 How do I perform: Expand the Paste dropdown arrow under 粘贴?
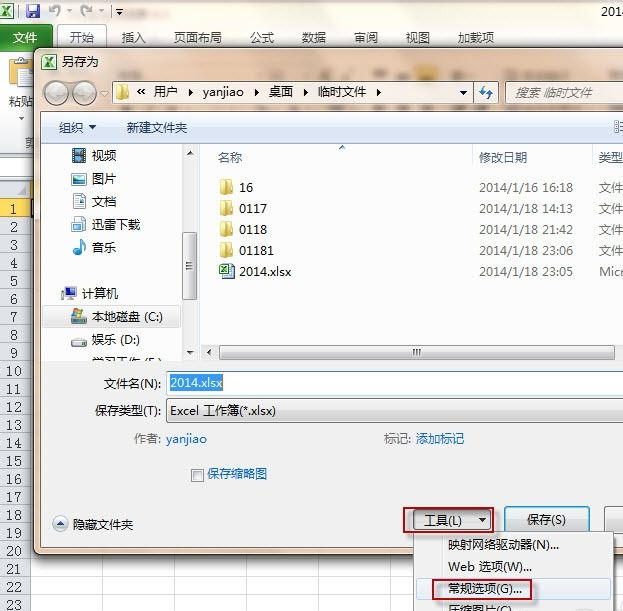21,118
